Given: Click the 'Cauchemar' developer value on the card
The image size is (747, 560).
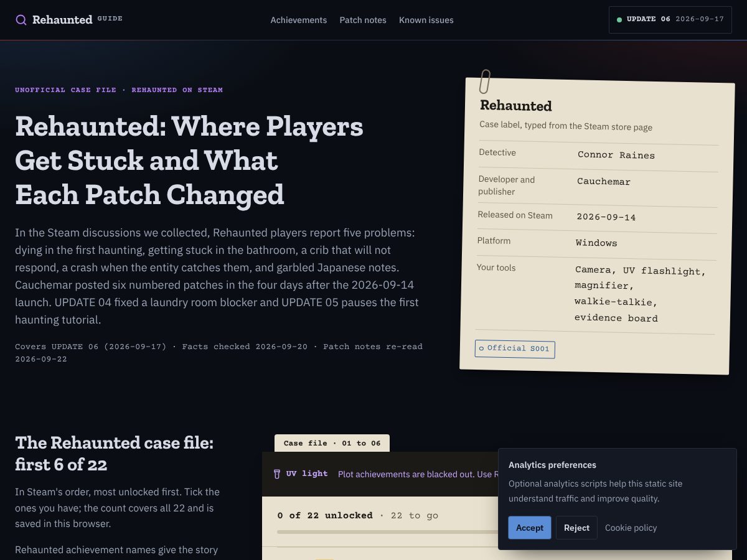Looking at the screenshot, I should 604,182.
